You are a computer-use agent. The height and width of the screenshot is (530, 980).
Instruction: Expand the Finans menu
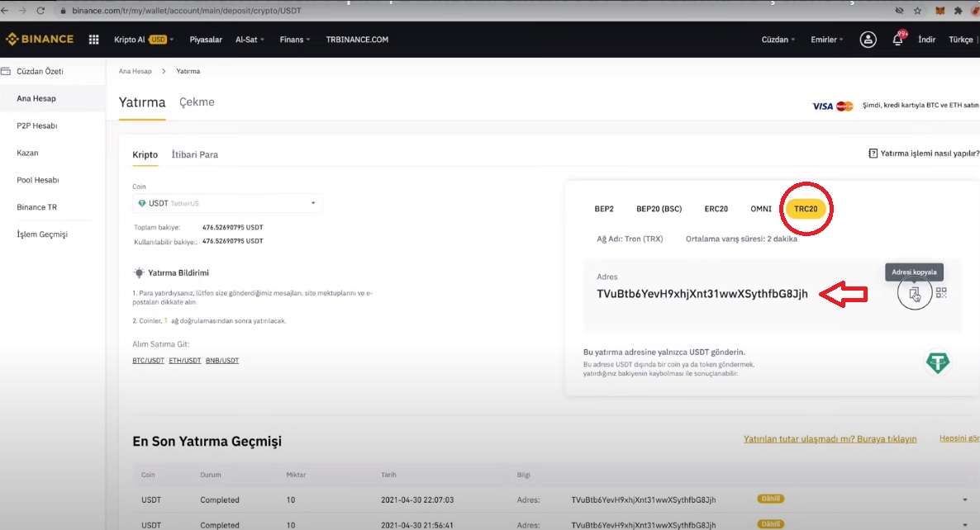pyautogui.click(x=294, y=40)
